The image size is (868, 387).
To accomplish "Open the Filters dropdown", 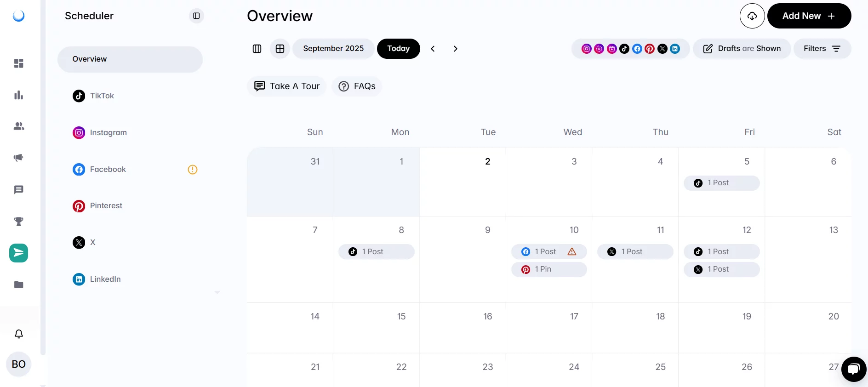I will [x=822, y=49].
